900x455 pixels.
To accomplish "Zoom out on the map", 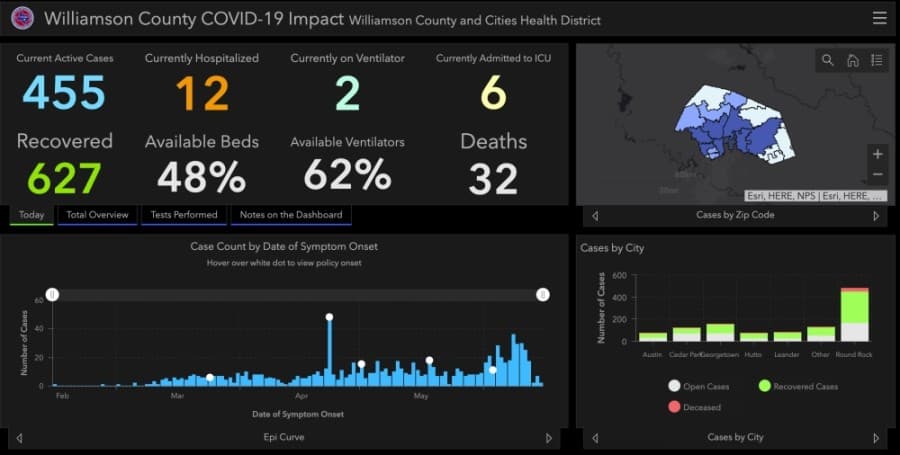I will pos(878,174).
